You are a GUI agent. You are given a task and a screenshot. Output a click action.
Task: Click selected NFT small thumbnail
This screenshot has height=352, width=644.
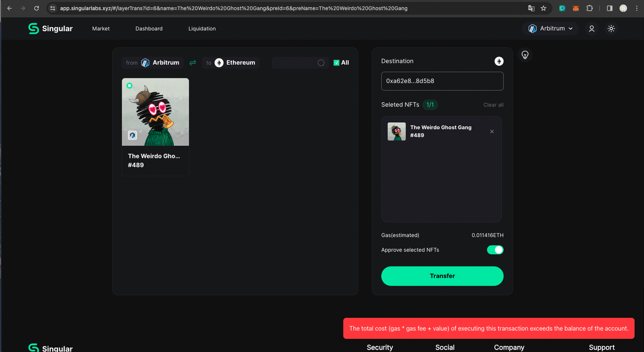397,131
